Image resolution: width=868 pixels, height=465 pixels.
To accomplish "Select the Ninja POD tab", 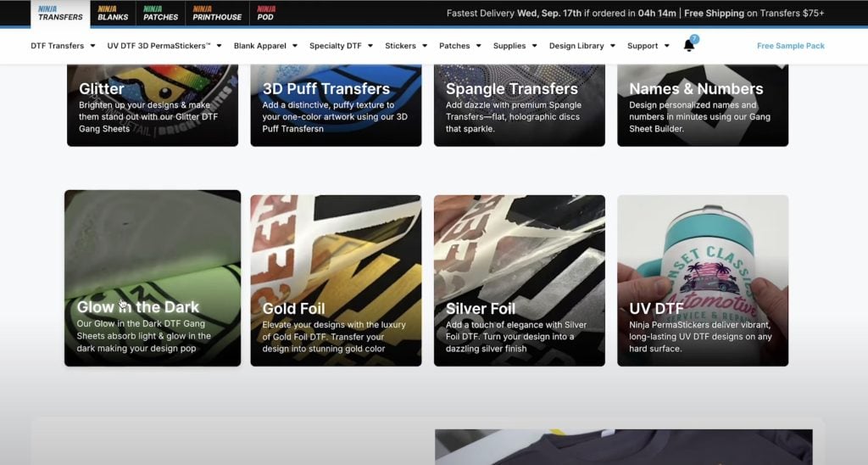I will [266, 13].
